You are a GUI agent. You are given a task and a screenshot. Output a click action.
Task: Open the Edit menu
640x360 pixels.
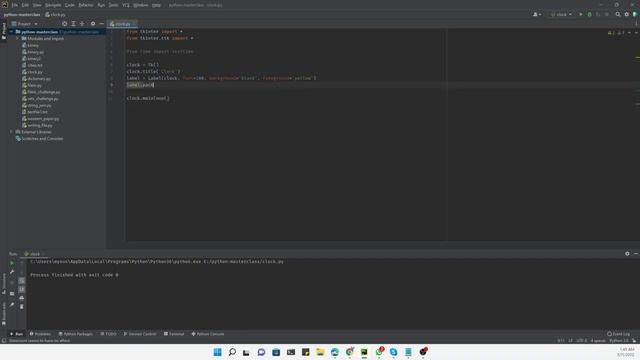25,5
